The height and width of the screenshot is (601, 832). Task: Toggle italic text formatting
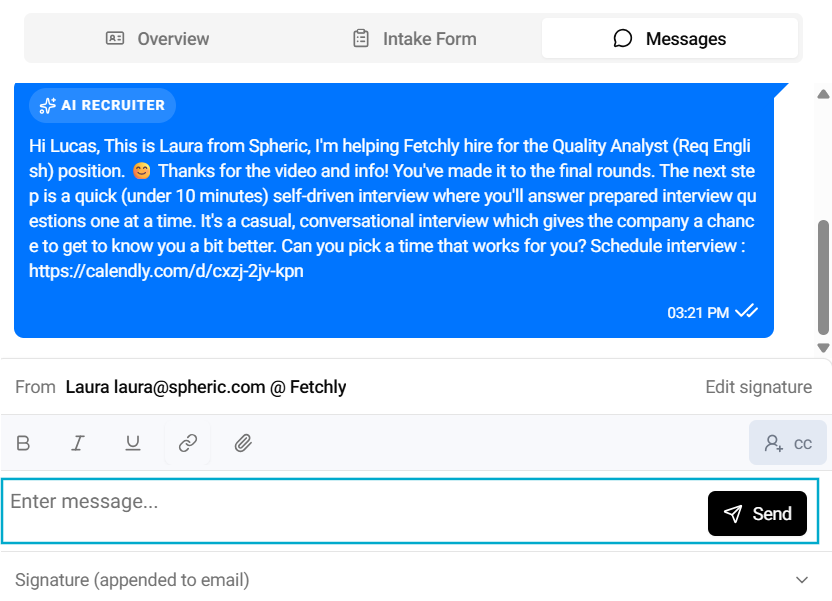(78, 443)
